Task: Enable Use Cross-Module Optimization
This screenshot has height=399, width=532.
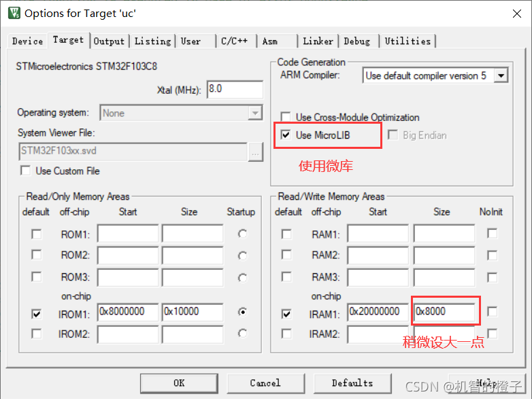Action: coord(286,117)
